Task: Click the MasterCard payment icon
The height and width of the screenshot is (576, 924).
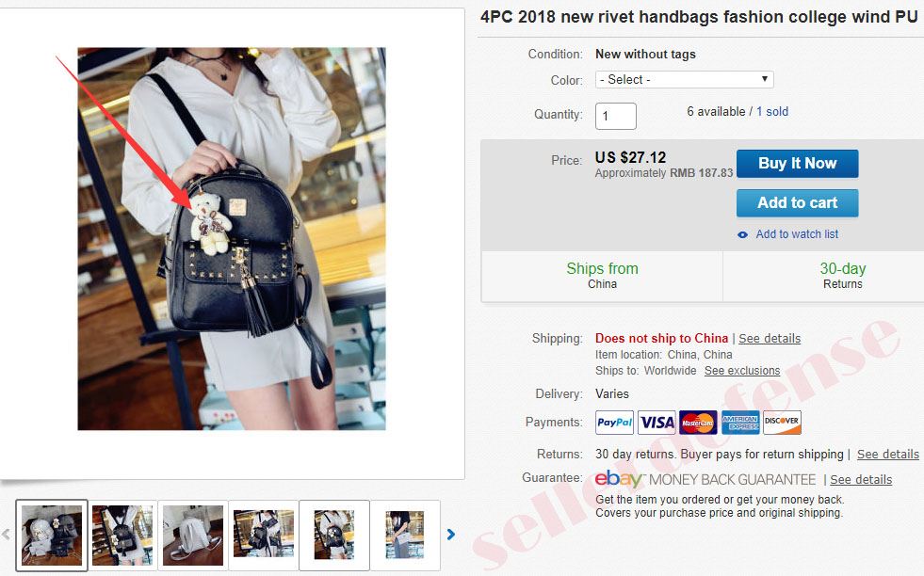Action: tap(698, 423)
